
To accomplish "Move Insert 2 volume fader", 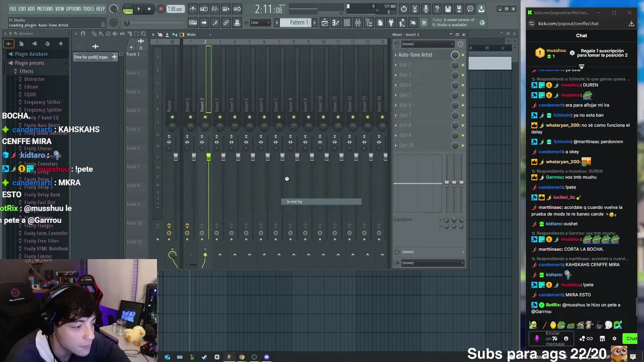I will (208, 157).
